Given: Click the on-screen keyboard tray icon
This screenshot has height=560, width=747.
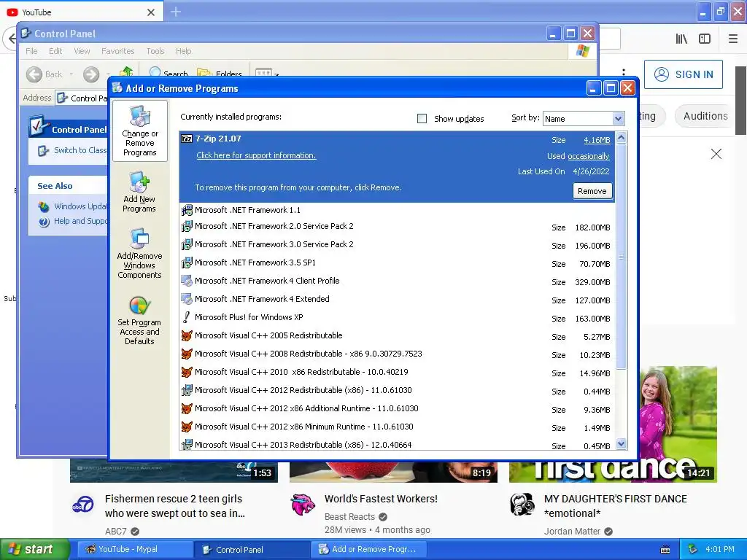Looking at the screenshot, I should point(665,550).
